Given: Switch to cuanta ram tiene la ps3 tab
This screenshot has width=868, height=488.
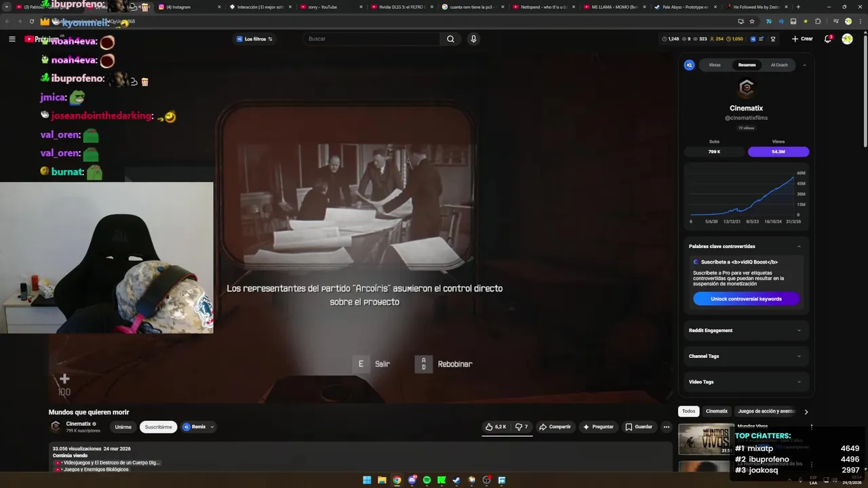Looking at the screenshot, I should click(472, 7).
